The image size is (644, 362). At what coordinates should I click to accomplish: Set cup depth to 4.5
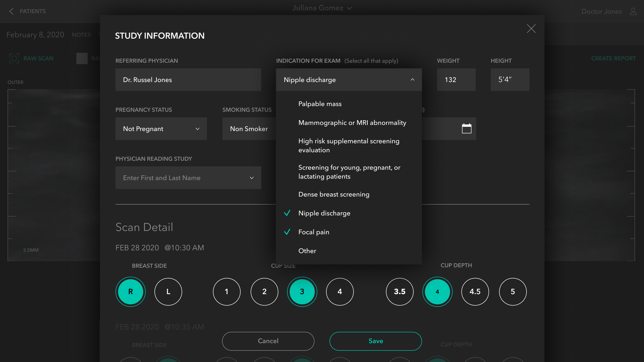point(475,292)
